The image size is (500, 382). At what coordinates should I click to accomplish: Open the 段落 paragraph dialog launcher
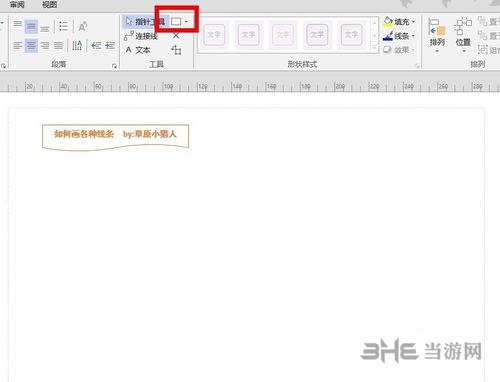pyautogui.click(x=114, y=66)
